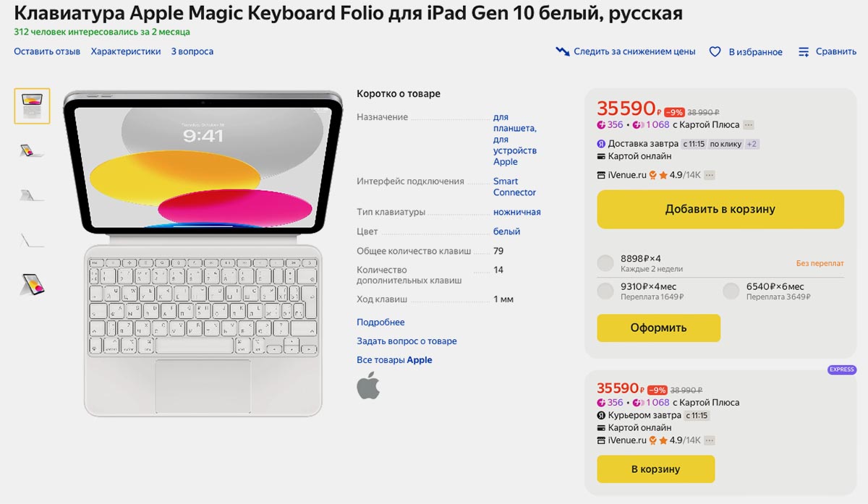The height and width of the screenshot is (504, 868).
Task: Open the Подробнее link
Action: [380, 323]
